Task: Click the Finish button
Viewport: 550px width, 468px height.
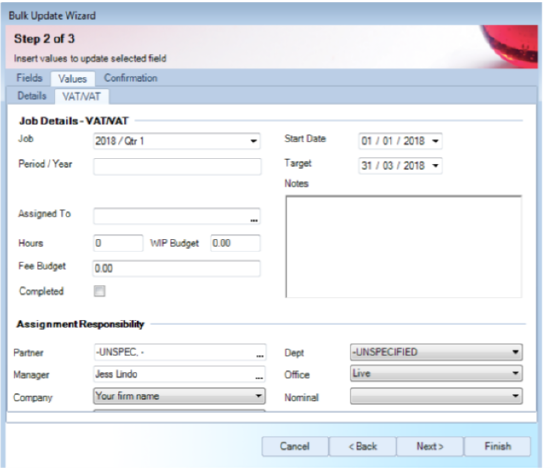Action: 498,446
